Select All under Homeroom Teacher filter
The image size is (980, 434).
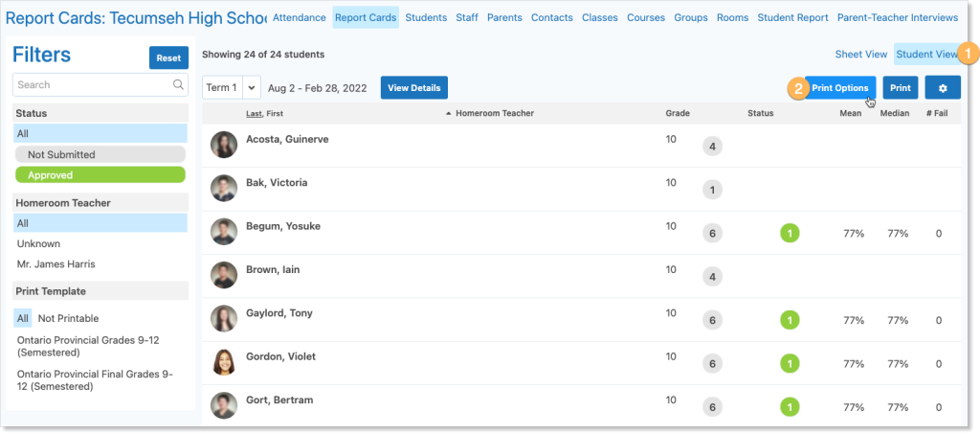[100, 223]
